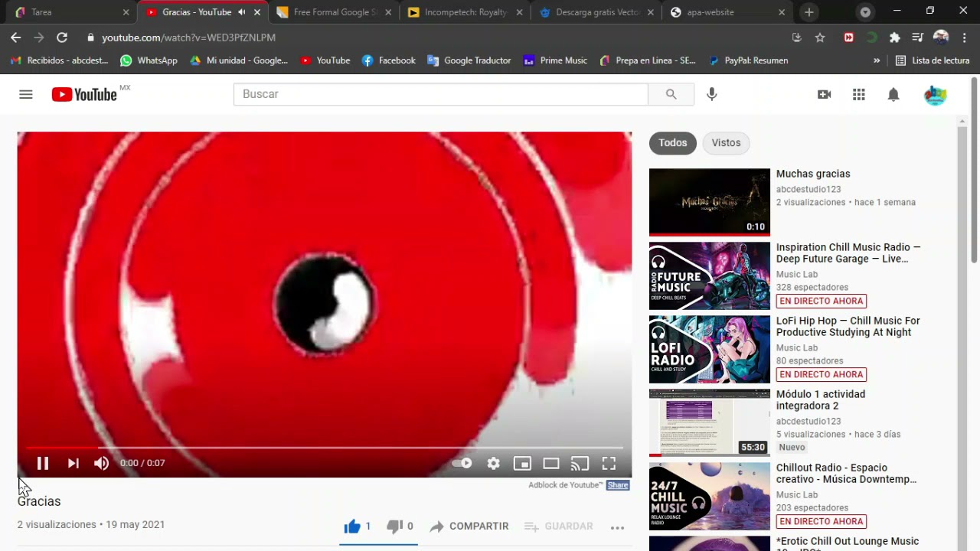Viewport: 980px width, 551px height.
Task: Bookmark this page with the star
Action: click(820, 37)
